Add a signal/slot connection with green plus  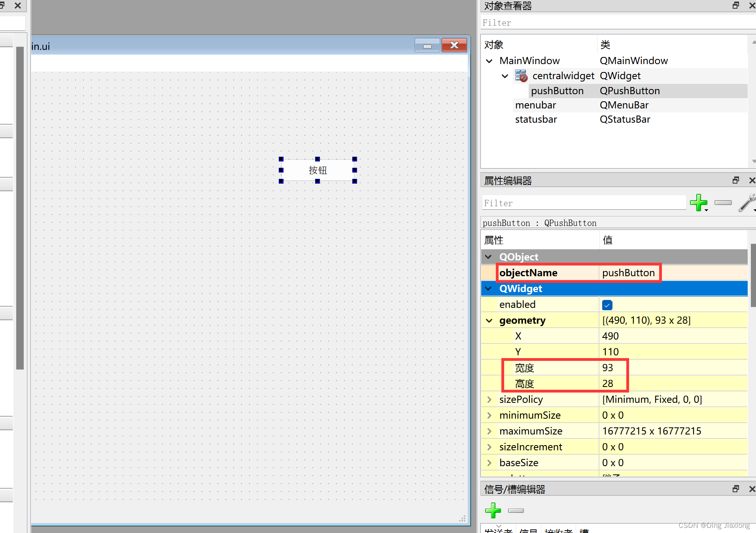click(493, 510)
